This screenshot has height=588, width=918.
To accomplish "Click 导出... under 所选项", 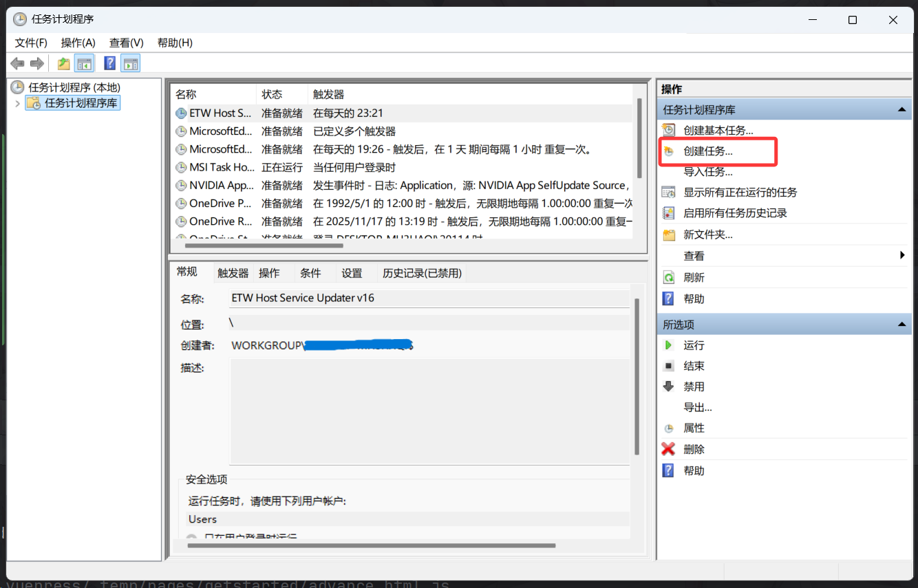I will (697, 407).
